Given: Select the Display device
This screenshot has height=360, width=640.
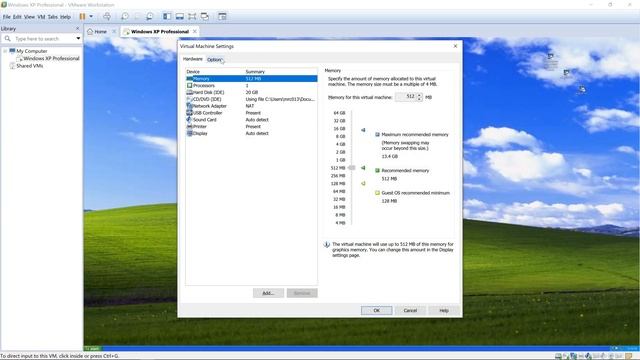Looking at the screenshot, I should 251,133.
